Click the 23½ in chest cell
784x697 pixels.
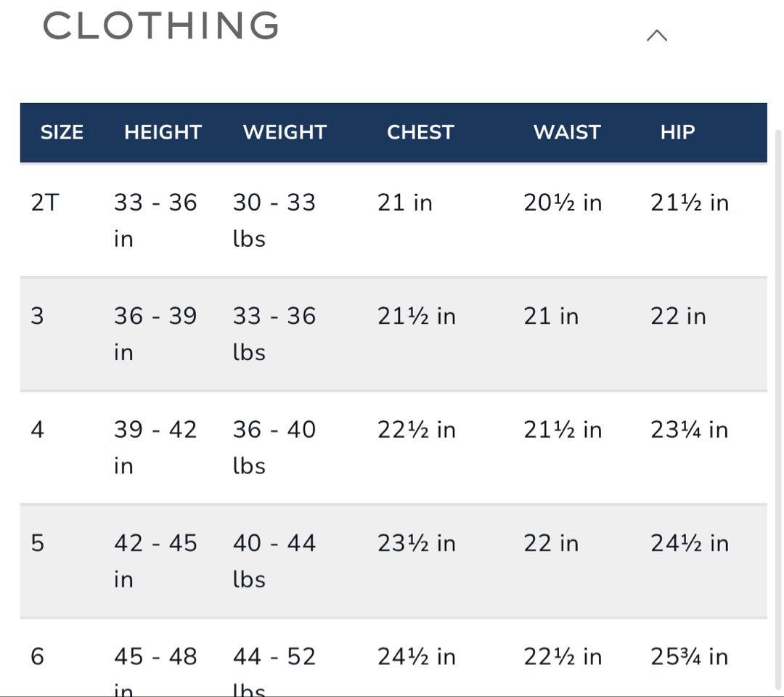tap(416, 543)
